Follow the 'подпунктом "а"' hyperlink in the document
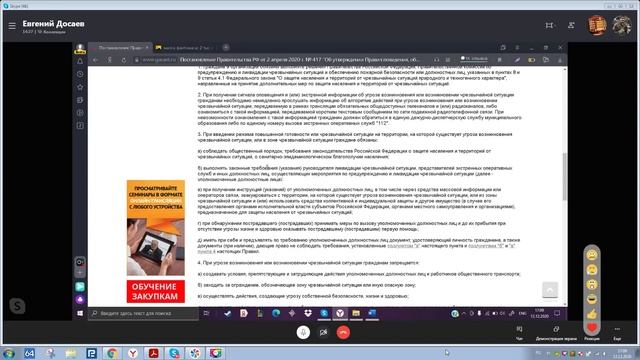The width and height of the screenshot is (640, 360). tap(403, 246)
